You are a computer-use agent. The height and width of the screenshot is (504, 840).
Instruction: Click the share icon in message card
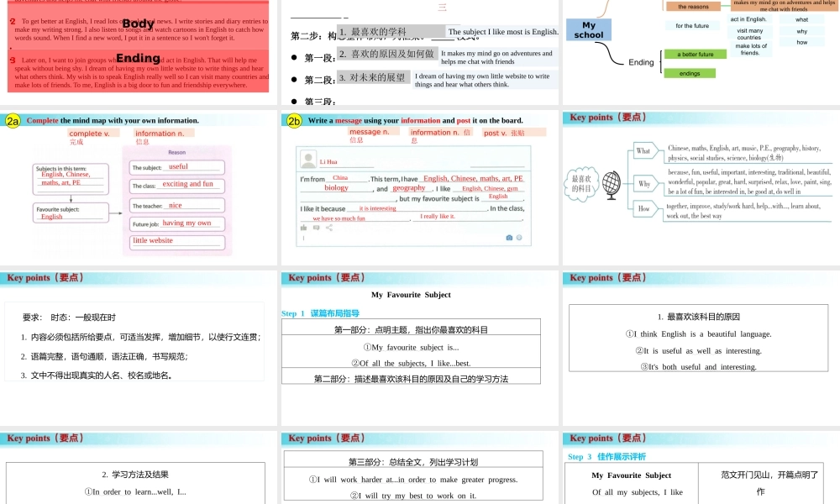coord(329,228)
